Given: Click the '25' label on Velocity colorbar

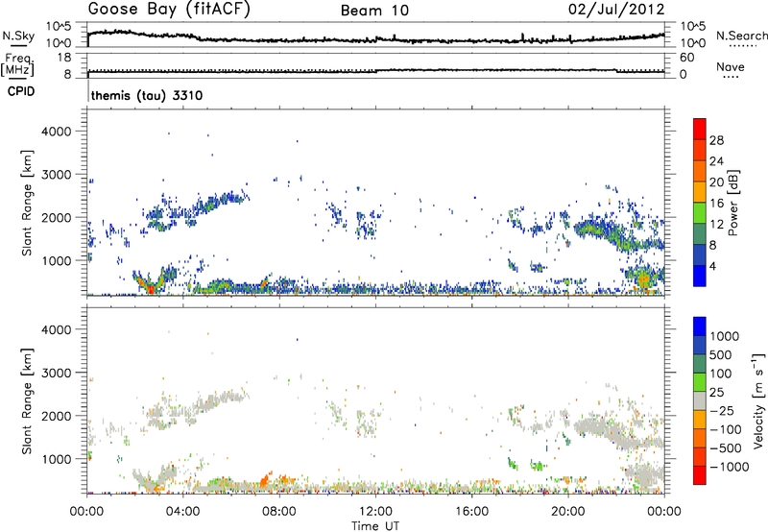Looking at the screenshot, I should click(716, 393).
